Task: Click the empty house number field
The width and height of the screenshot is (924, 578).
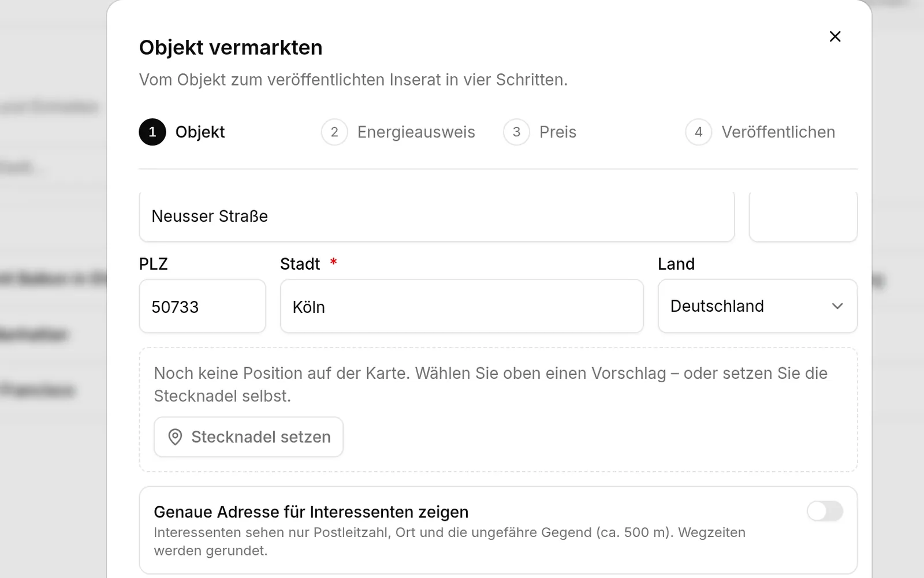Action: tap(803, 216)
